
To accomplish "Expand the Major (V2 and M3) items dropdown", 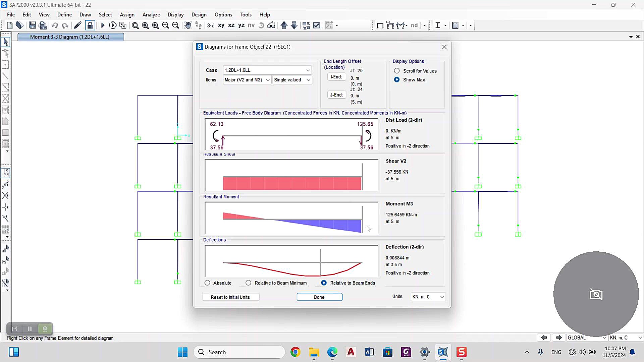I will pos(247,80).
